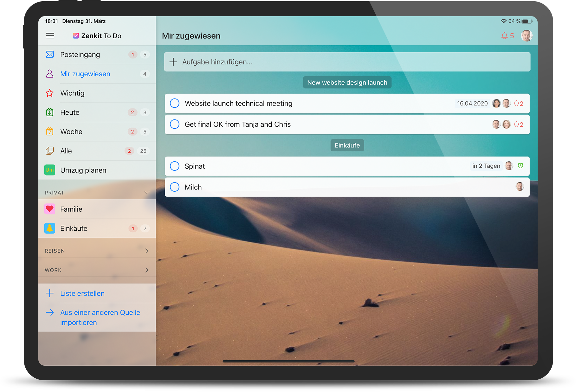Click the Heute calendar icon
Image resolution: width=576 pixels, height=392 pixels.
pos(50,112)
